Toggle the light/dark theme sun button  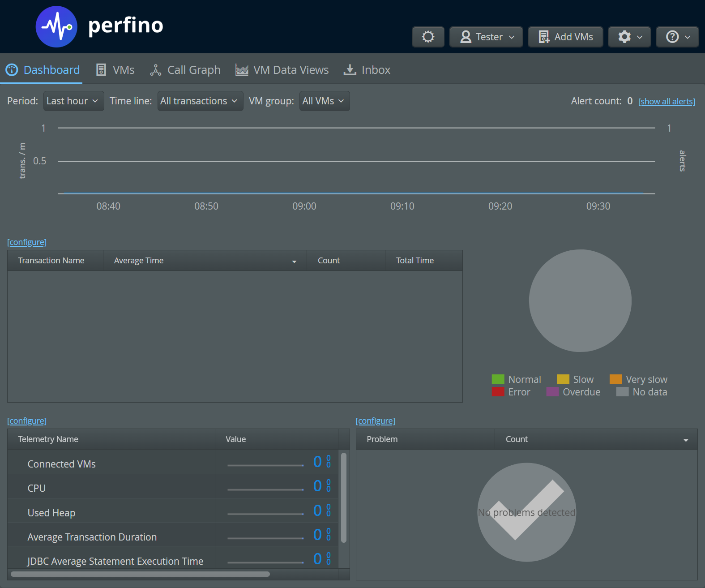coord(428,37)
